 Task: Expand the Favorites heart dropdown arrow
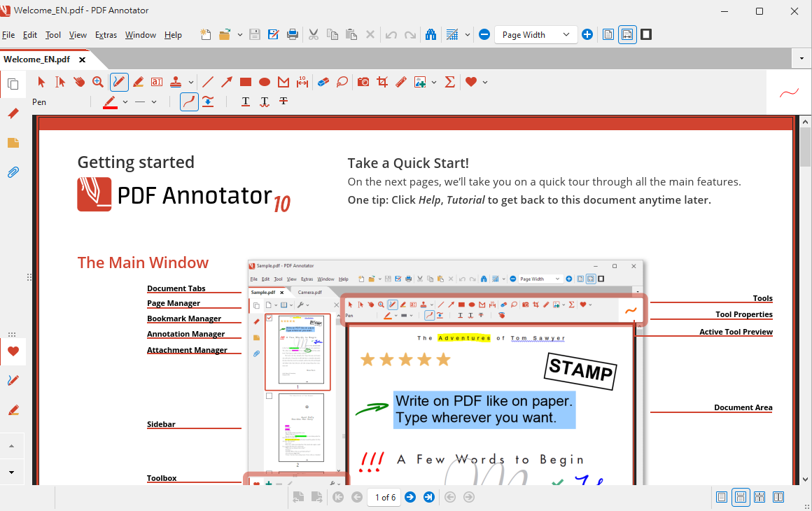[x=484, y=83]
